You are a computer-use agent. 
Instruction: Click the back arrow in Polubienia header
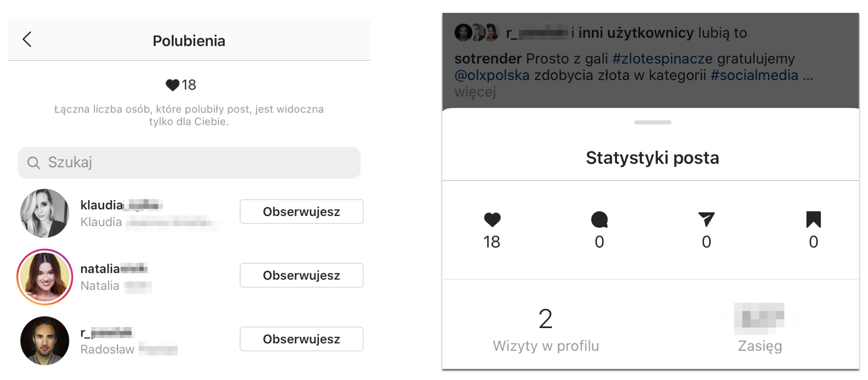[x=27, y=40]
